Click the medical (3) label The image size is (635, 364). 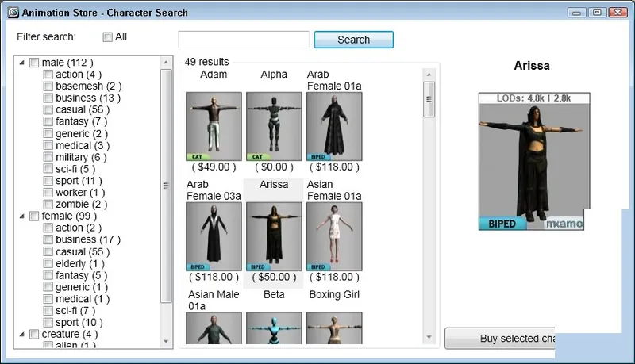point(83,145)
